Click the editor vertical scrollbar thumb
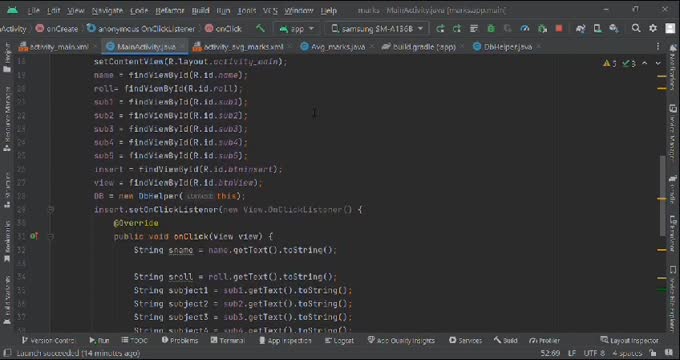This screenshot has height=360, width=680. [662, 195]
